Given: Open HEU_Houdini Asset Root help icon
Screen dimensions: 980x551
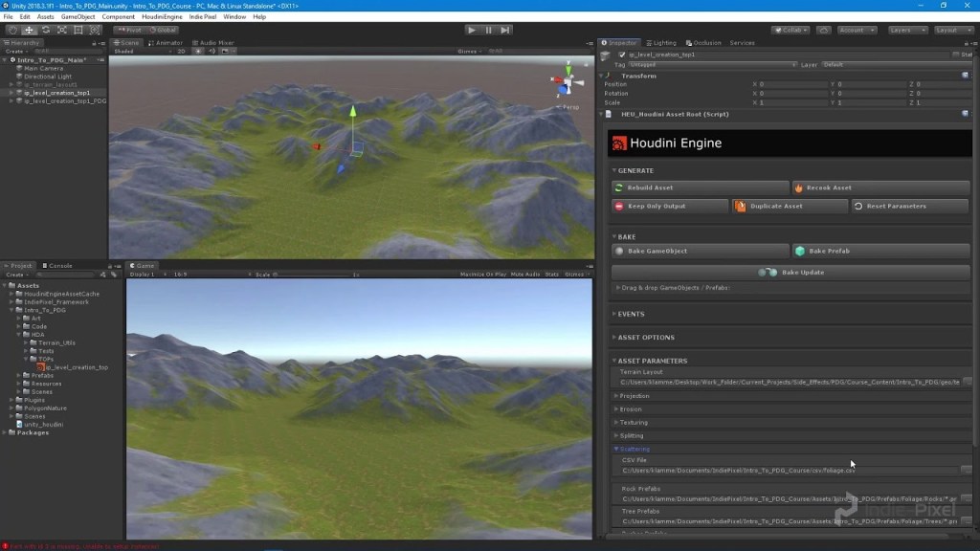Looking at the screenshot, I should pyautogui.click(x=965, y=115).
